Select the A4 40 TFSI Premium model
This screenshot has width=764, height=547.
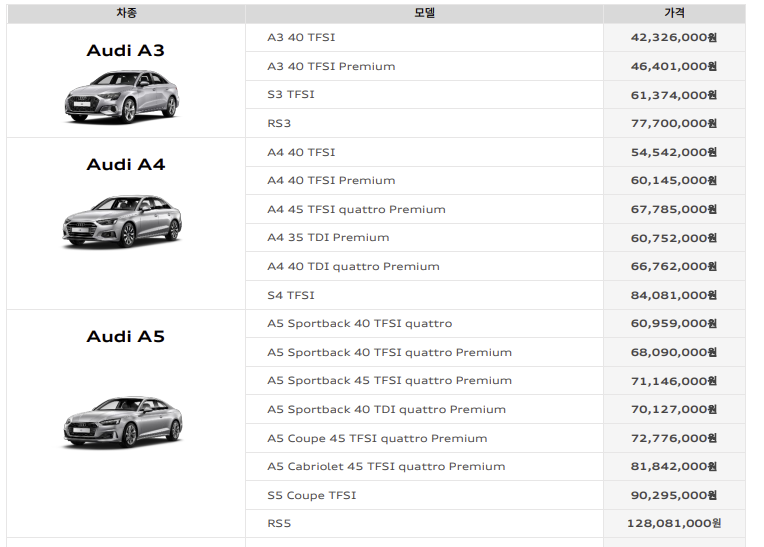[331, 180]
